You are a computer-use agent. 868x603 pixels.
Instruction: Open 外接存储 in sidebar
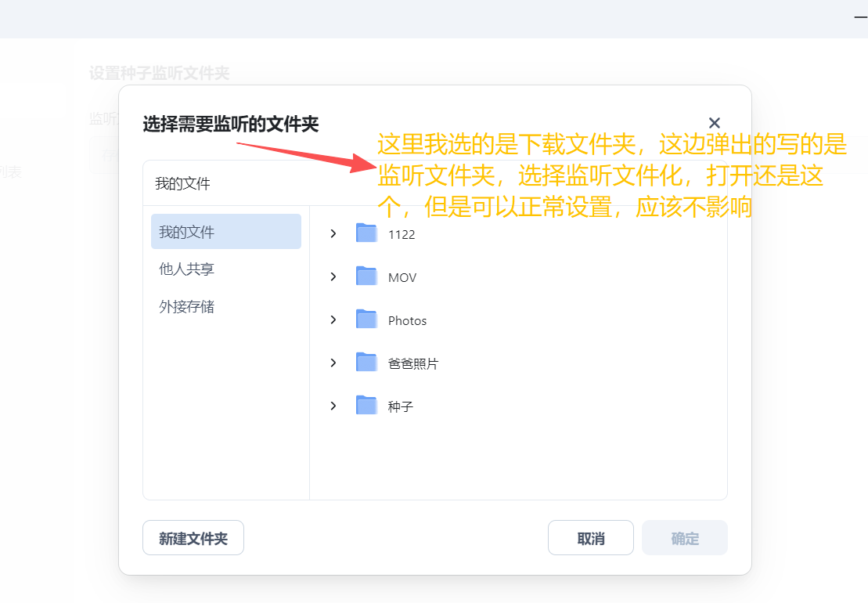click(187, 307)
